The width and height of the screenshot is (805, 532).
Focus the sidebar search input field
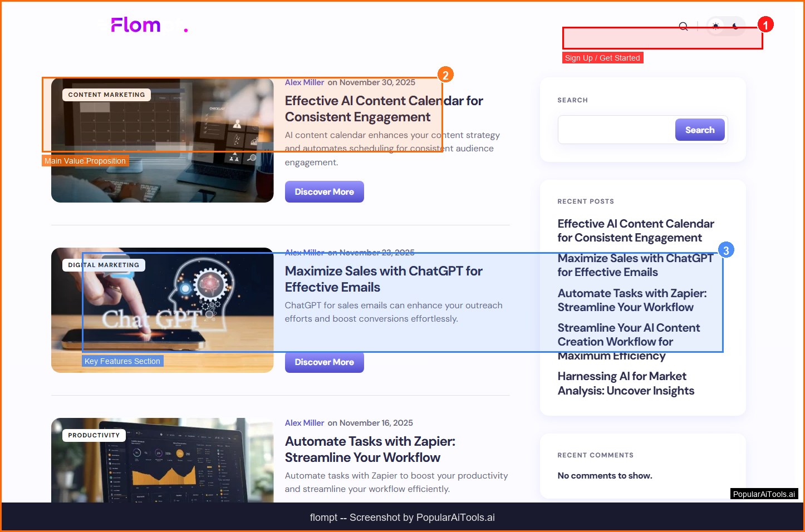click(616, 130)
